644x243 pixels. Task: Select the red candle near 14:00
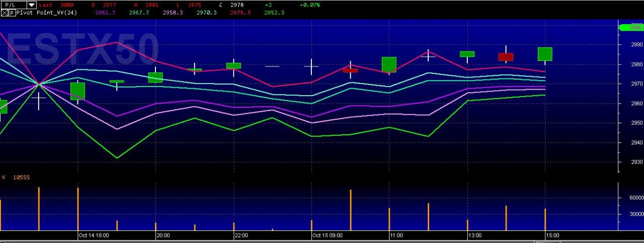coord(506,57)
